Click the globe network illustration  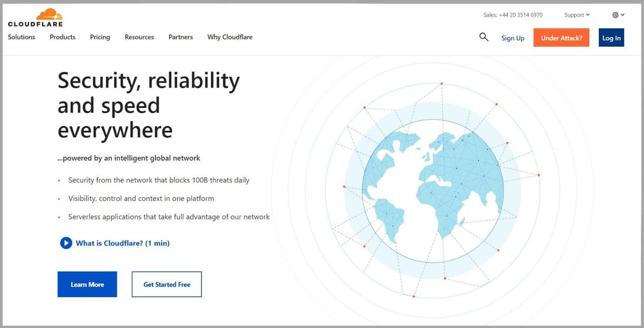[433, 191]
